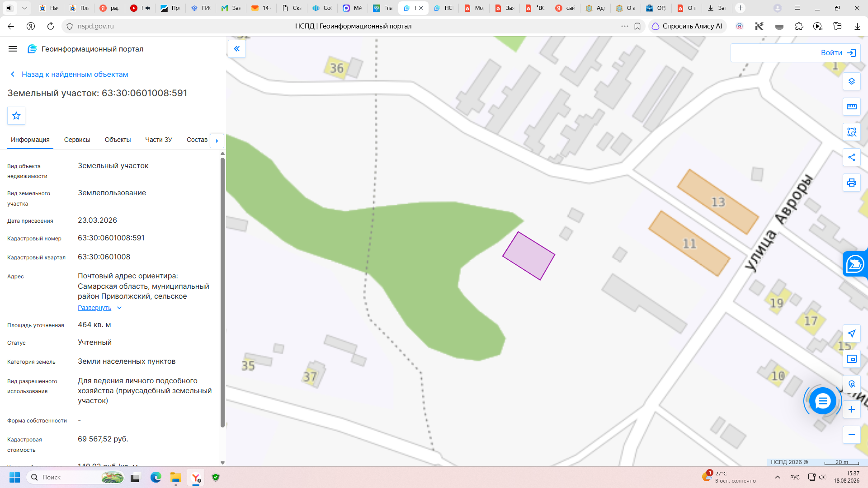Toggle the mini-map overview icon
This screenshot has width=868, height=488.
[x=852, y=359]
